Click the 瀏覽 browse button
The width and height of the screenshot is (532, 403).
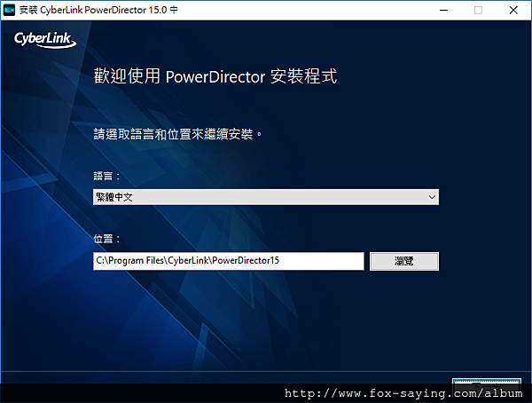(403, 261)
